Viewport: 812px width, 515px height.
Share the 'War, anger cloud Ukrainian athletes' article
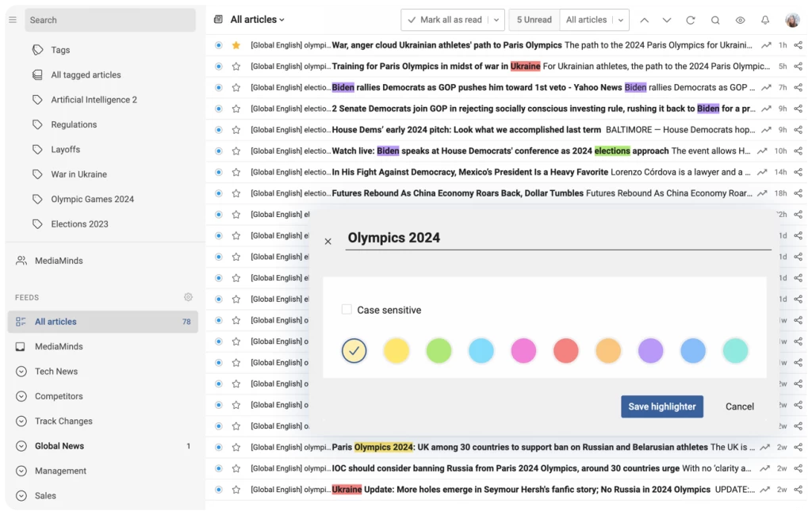(x=798, y=45)
